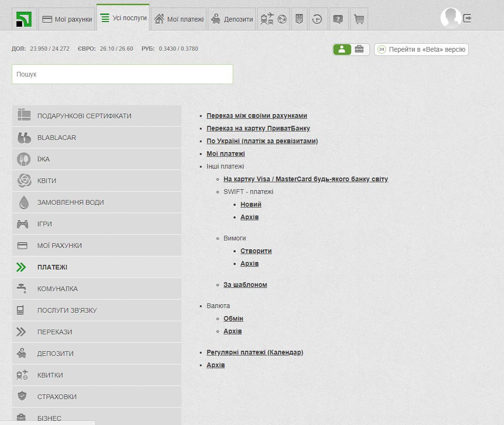Viewport: 504px width, 425px height.
Task: Click Перейти в «Beta» версію button
Action: pos(421,49)
